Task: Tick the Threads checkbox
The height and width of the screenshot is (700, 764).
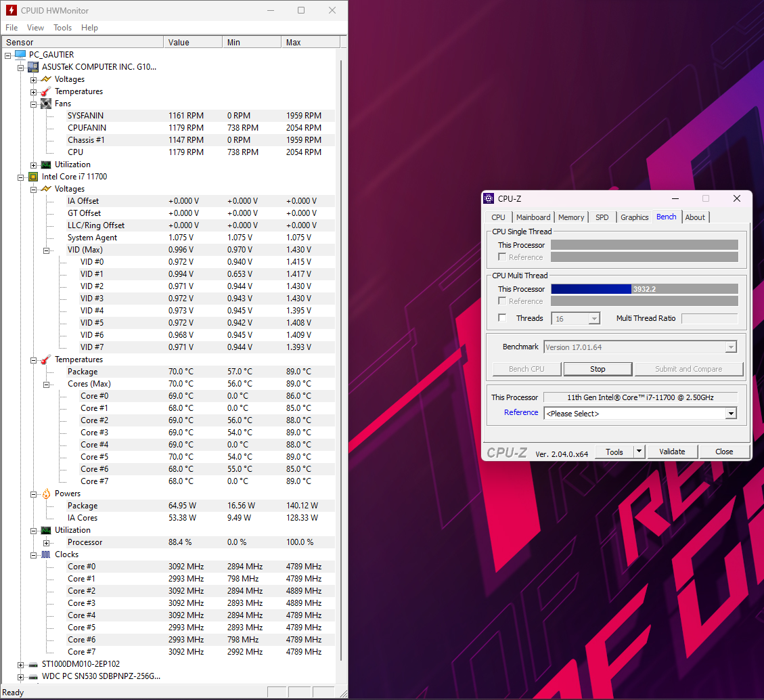Action: pyautogui.click(x=502, y=318)
